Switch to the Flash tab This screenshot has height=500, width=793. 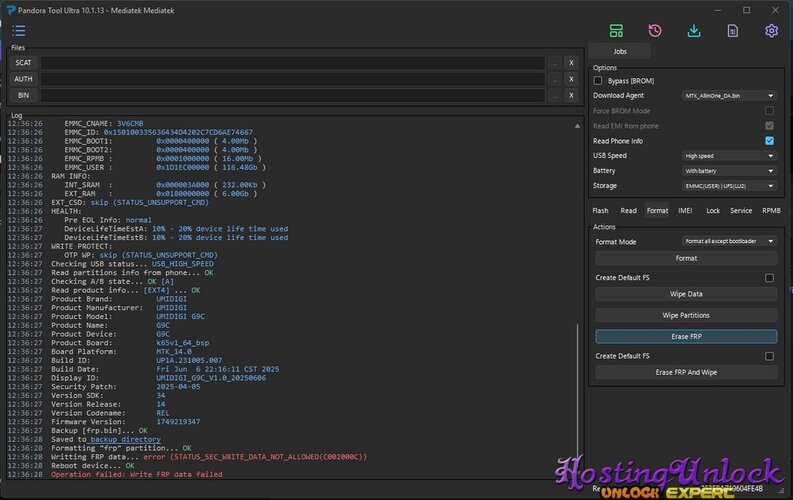(600, 210)
